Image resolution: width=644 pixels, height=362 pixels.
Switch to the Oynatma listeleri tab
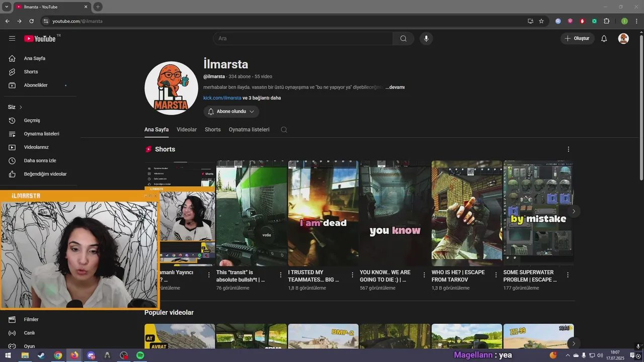pyautogui.click(x=249, y=130)
